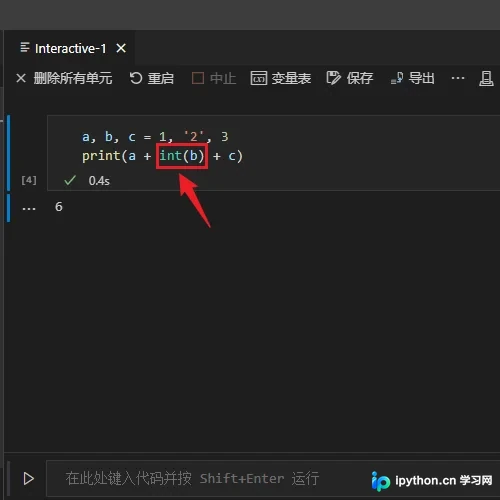Click the kernel/server icon at toolbar right

tap(486, 79)
